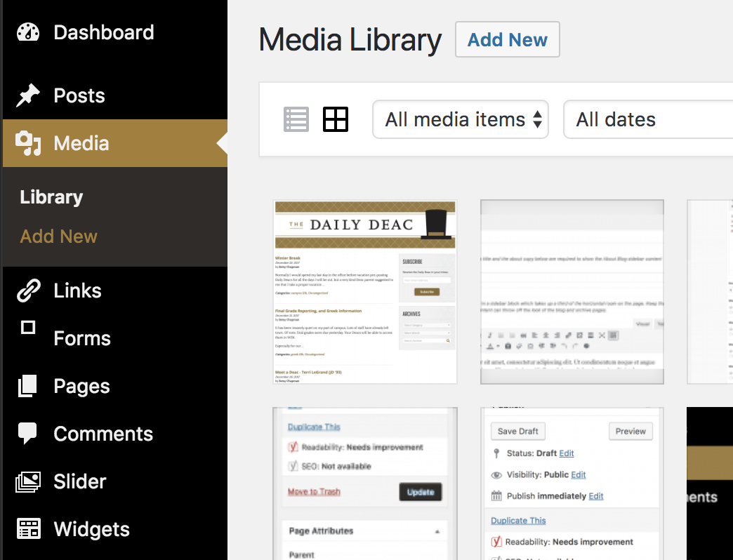Image resolution: width=733 pixels, height=560 pixels.
Task: Choose Add New in the Media submenu
Action: (59, 236)
